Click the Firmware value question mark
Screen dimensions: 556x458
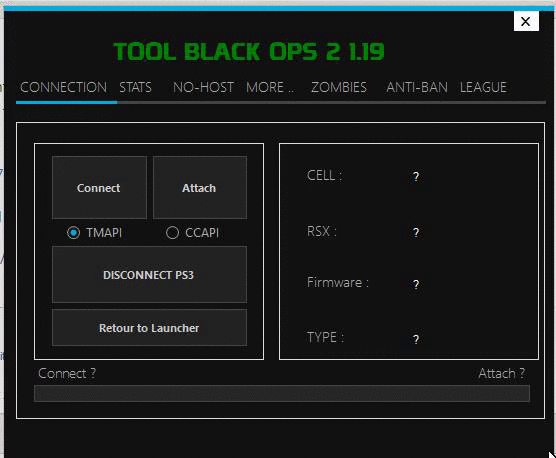416,284
